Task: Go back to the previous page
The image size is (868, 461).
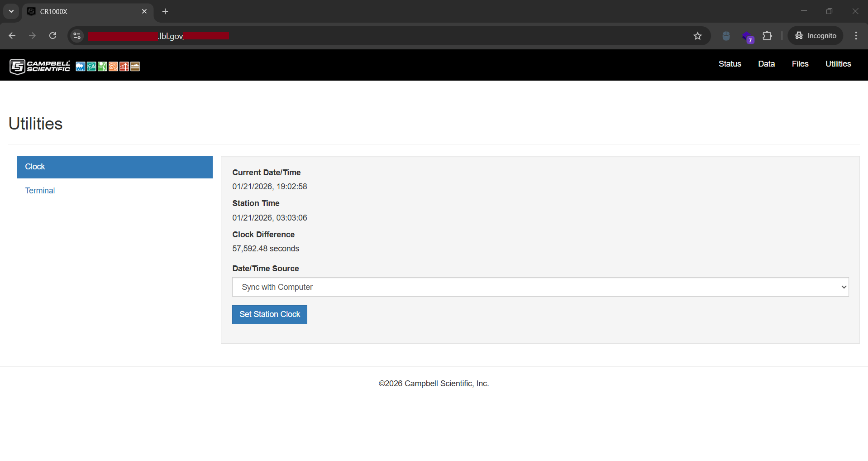Action: pos(12,36)
